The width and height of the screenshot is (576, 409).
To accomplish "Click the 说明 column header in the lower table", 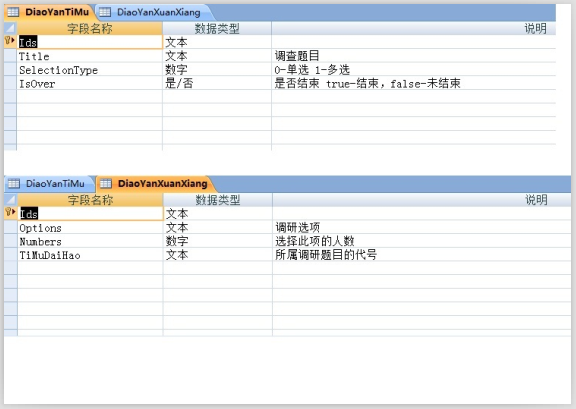I will pyautogui.click(x=422, y=200).
